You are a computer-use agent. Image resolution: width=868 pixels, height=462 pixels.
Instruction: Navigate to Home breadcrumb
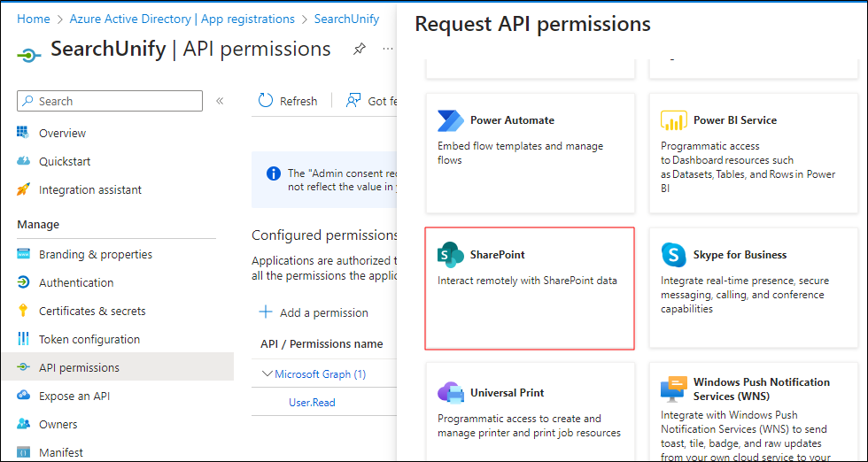tap(34, 19)
